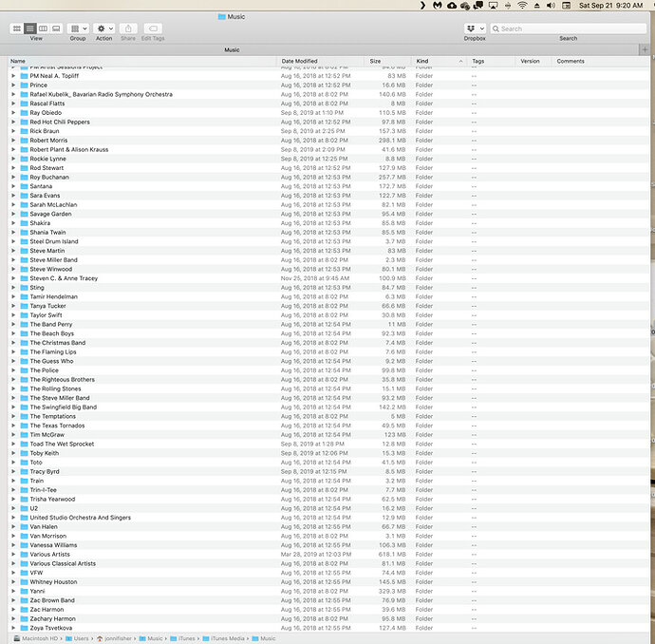Expand the Shakira folder disclosure triangle

[x=13, y=223]
